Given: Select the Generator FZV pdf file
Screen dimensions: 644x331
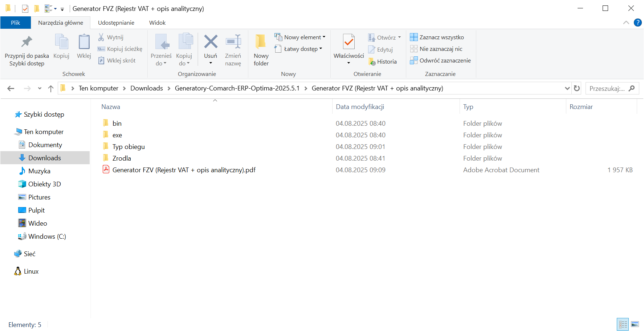Looking at the screenshot, I should pyautogui.click(x=184, y=170).
